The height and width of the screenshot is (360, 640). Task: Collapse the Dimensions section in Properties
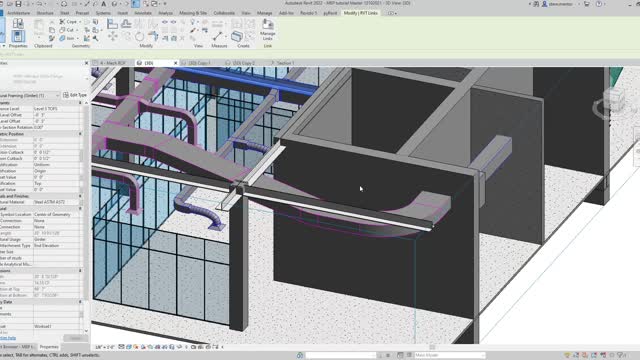(80, 270)
